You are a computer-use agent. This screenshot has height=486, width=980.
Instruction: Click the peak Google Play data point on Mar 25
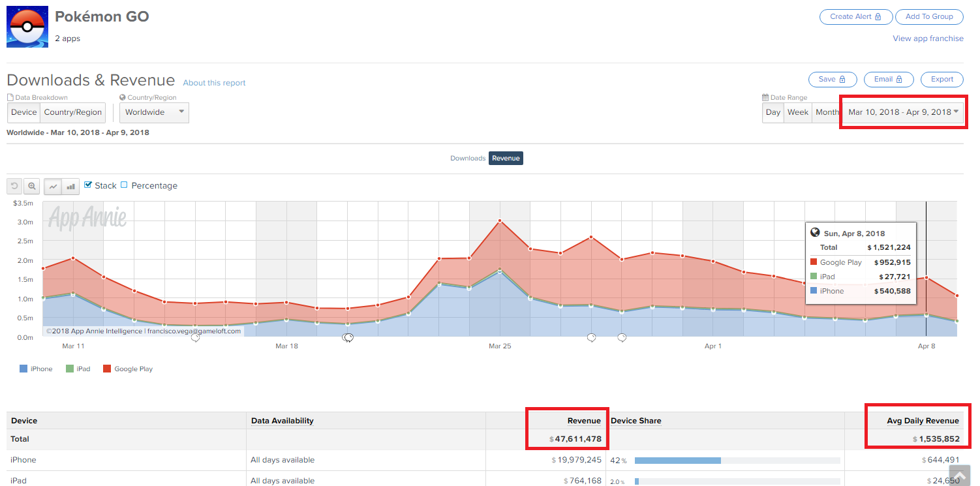500,220
